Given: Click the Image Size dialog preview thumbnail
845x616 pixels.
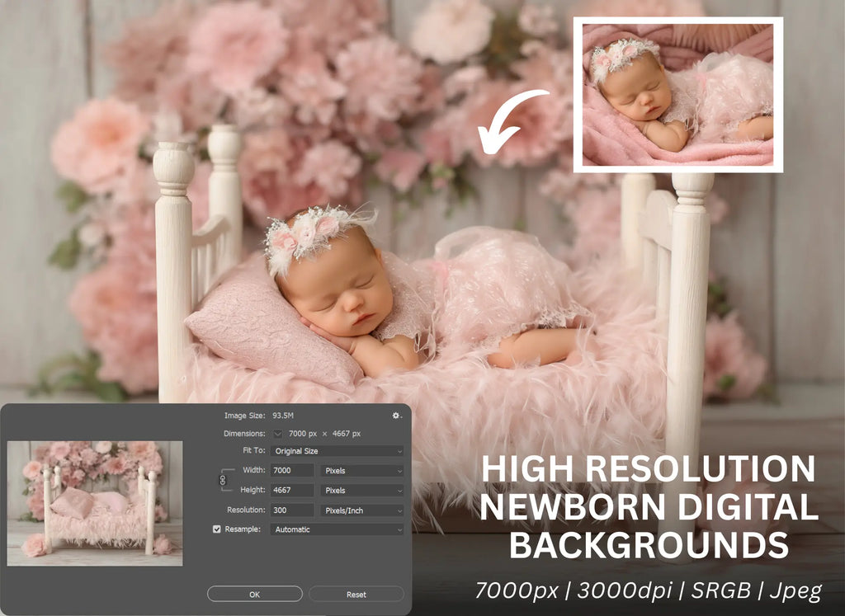Looking at the screenshot, I should tap(95, 503).
